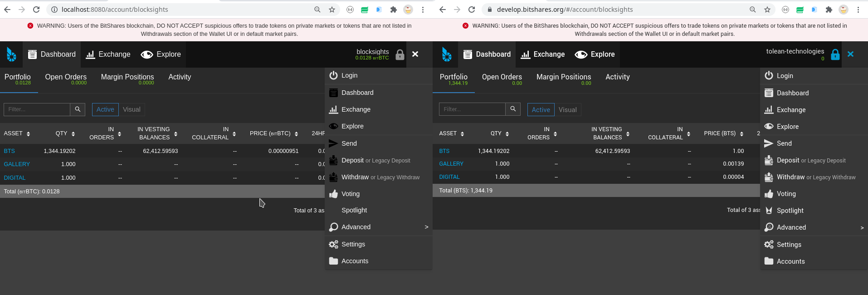
Task: Reload the develop.bitshares.org browser page
Action: (472, 10)
